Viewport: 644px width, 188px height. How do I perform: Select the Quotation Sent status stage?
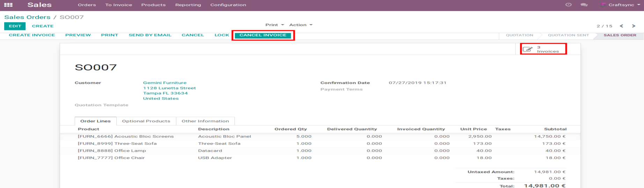(568, 35)
